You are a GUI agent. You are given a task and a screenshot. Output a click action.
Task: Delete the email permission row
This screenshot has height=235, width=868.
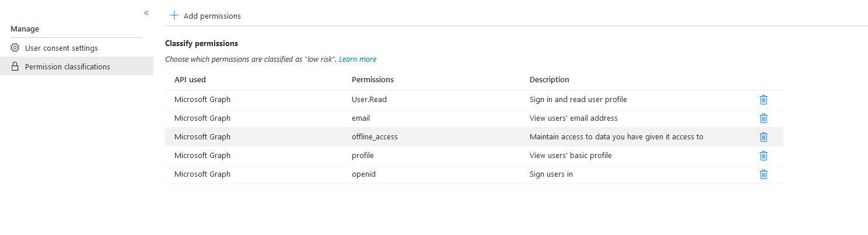coord(763,118)
